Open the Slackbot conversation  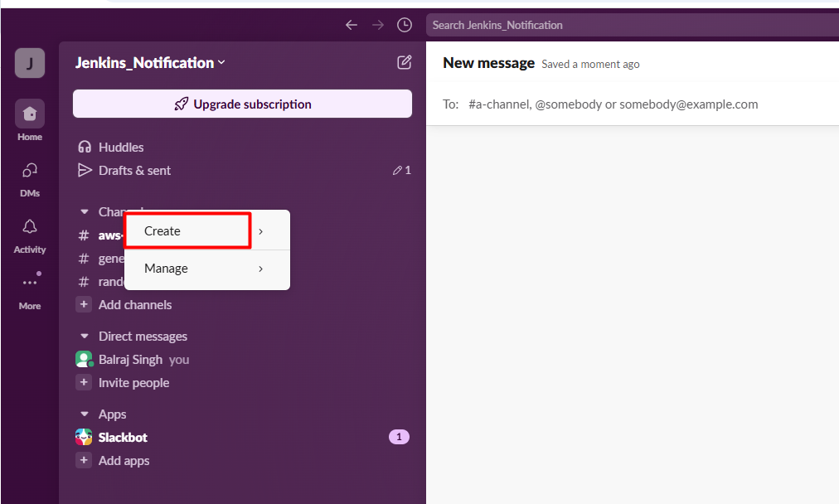(x=123, y=438)
